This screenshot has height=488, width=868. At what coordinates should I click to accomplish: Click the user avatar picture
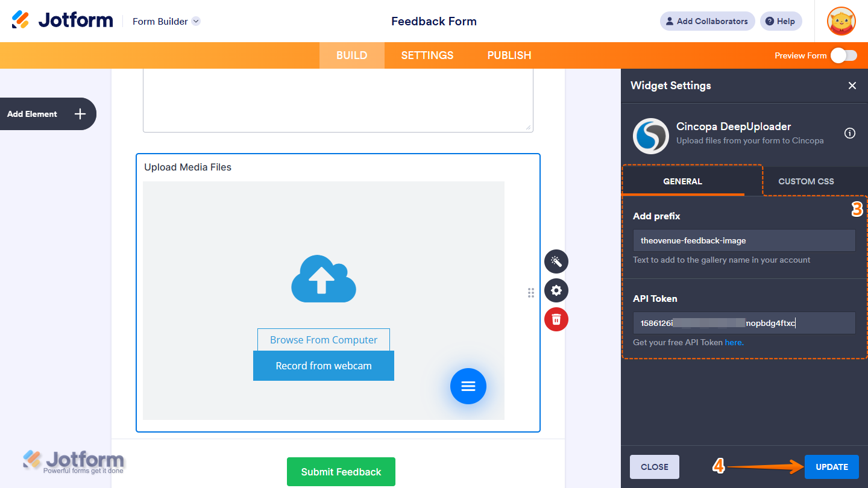pyautogui.click(x=841, y=21)
